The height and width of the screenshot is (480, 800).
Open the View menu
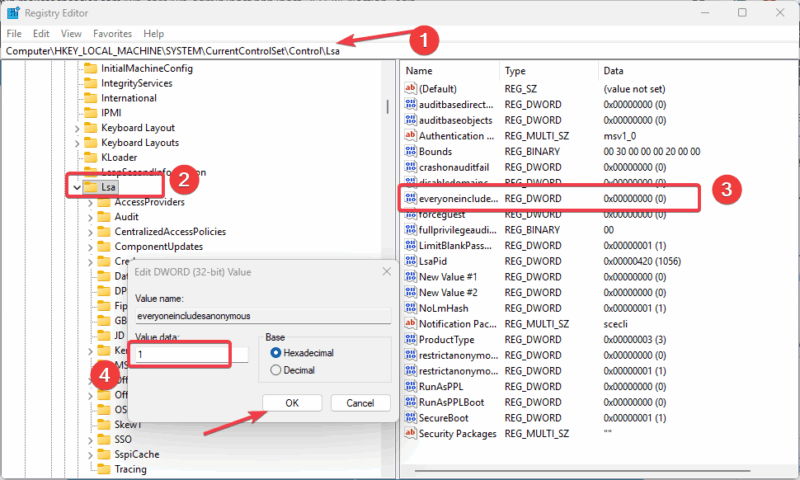coord(71,34)
